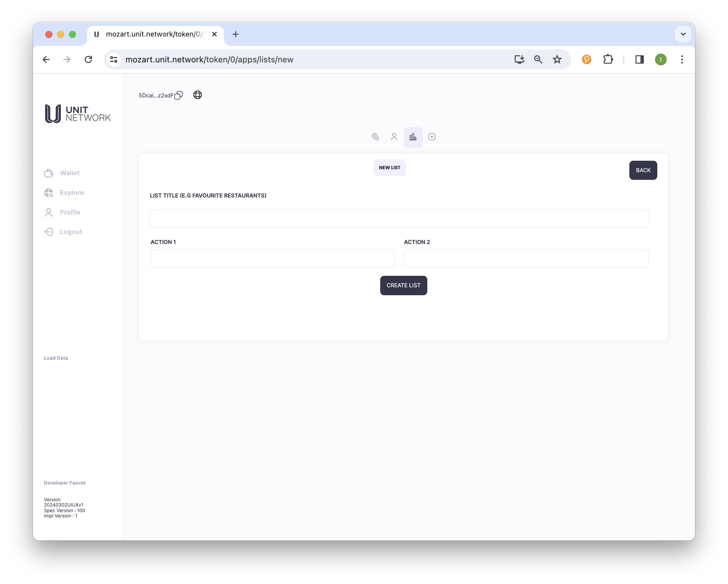Click the CREATE LIST button
Image resolution: width=728 pixels, height=584 pixels.
[403, 285]
